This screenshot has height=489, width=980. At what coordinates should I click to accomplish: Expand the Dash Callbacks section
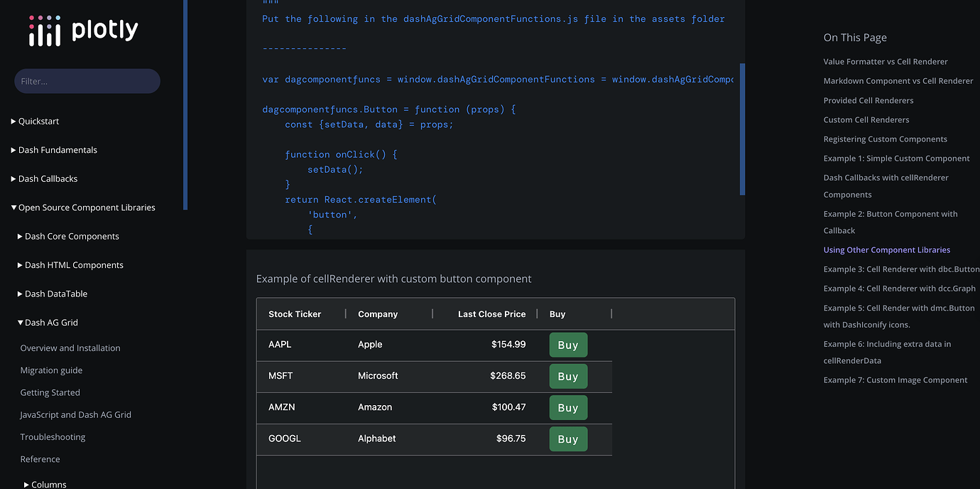click(x=44, y=178)
